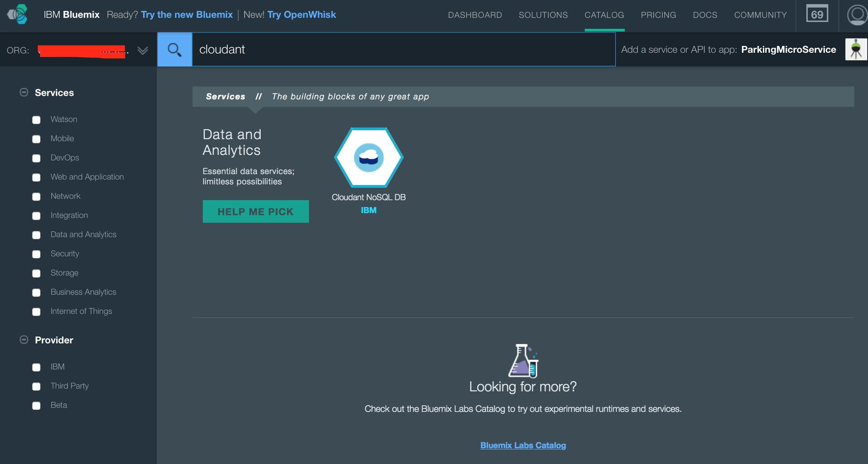Collapse the Services filter section
The height and width of the screenshot is (464, 868).
point(24,92)
